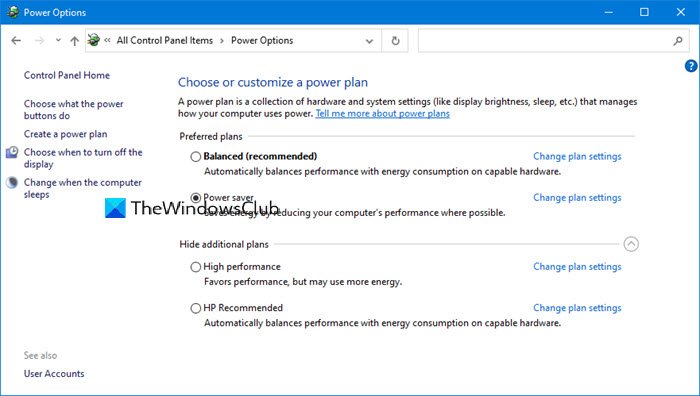The height and width of the screenshot is (396, 700).
Task: Click the 'Hide additional plans' label
Action: click(x=224, y=244)
